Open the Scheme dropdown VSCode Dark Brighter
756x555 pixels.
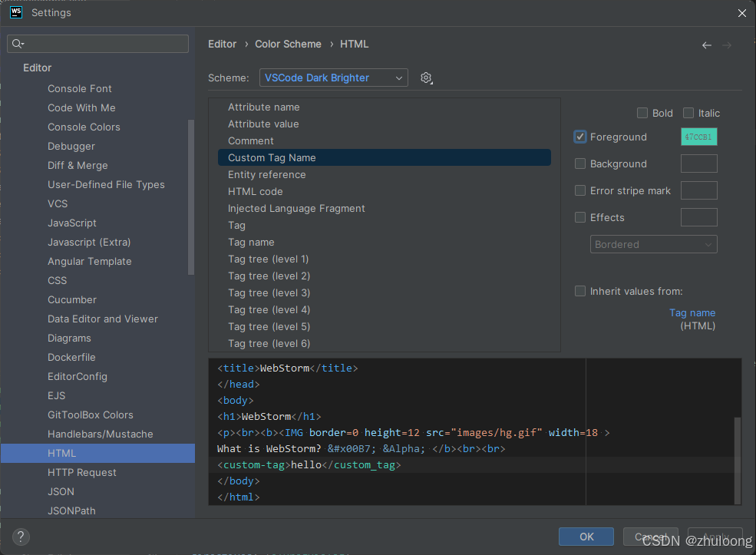(x=334, y=78)
